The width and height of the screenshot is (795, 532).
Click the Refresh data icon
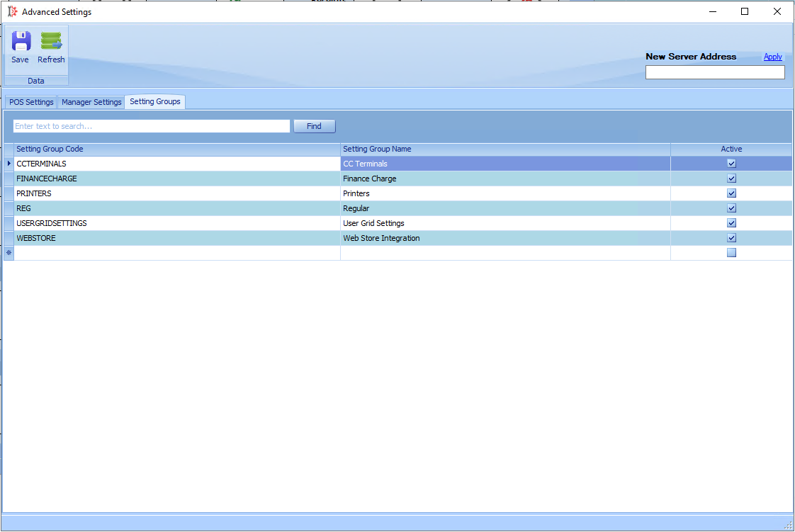click(x=51, y=41)
